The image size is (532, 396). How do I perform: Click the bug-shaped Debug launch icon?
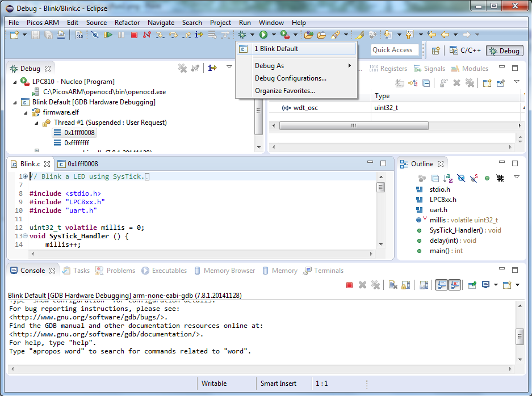click(242, 35)
